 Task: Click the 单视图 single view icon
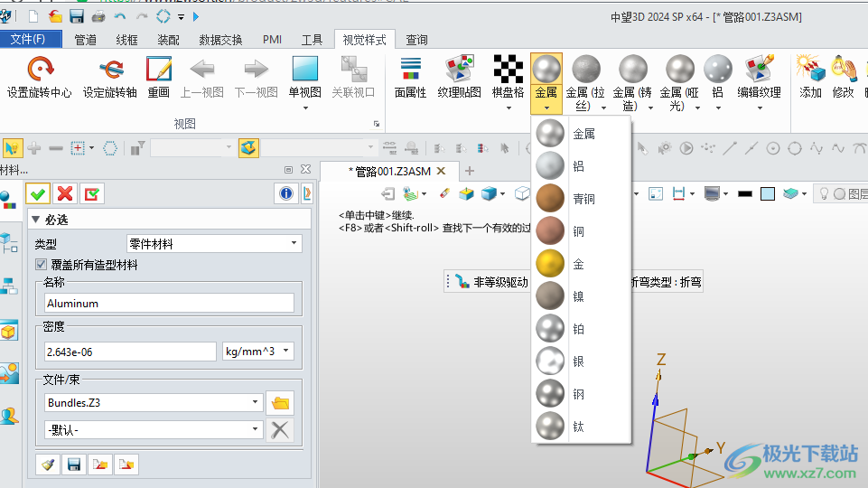click(305, 70)
